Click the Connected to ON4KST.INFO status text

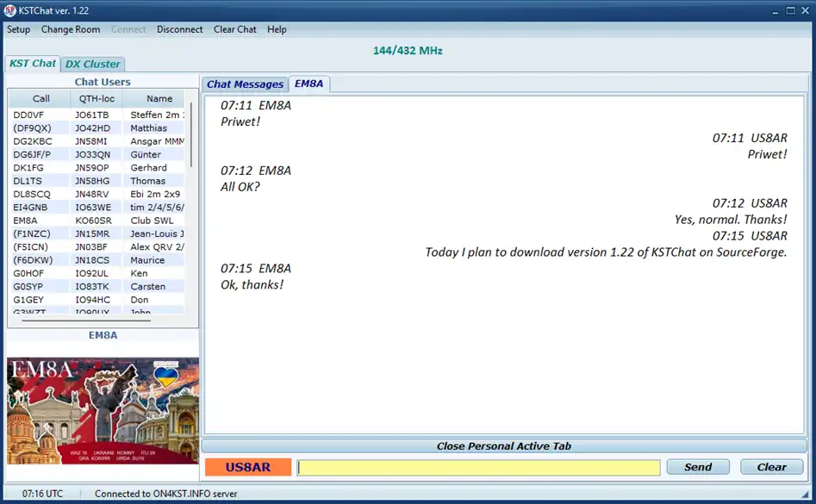tap(165, 494)
